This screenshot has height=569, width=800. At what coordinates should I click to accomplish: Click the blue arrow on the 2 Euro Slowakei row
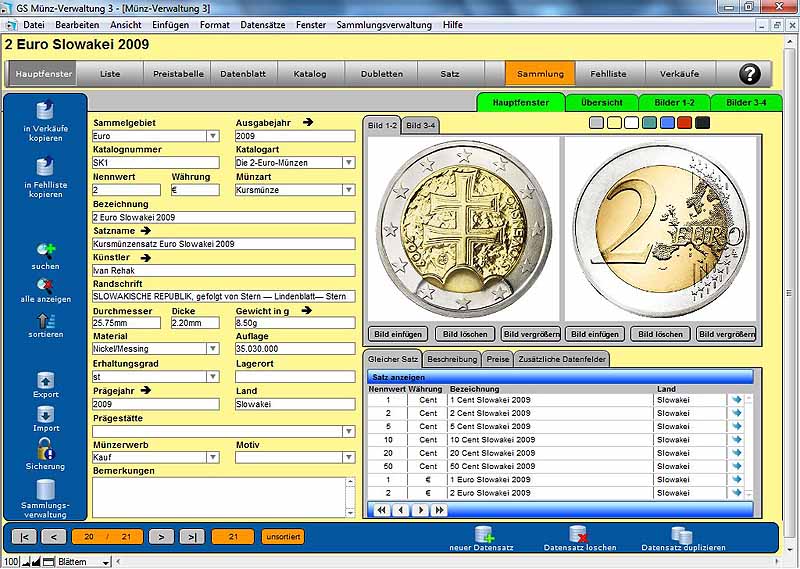736,492
